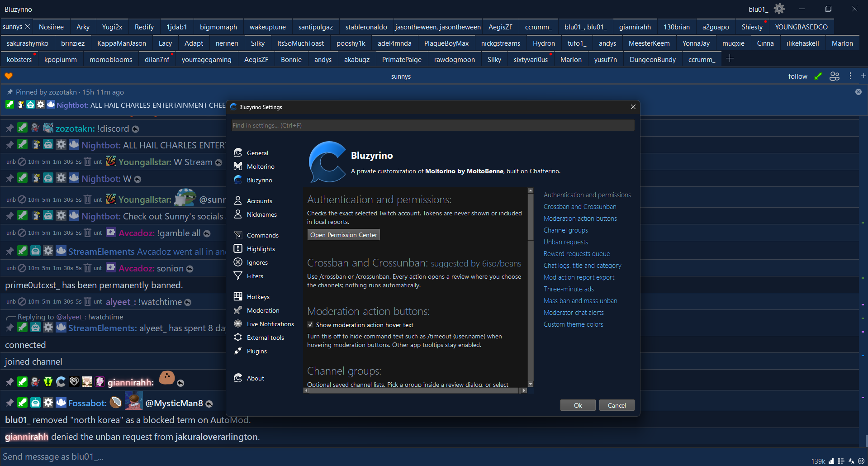The height and width of the screenshot is (466, 868).
Task: Open Live Notifications settings
Action: click(x=270, y=324)
